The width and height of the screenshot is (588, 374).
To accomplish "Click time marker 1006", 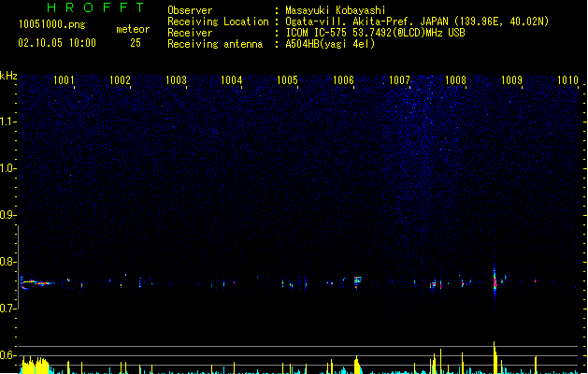I will (343, 80).
